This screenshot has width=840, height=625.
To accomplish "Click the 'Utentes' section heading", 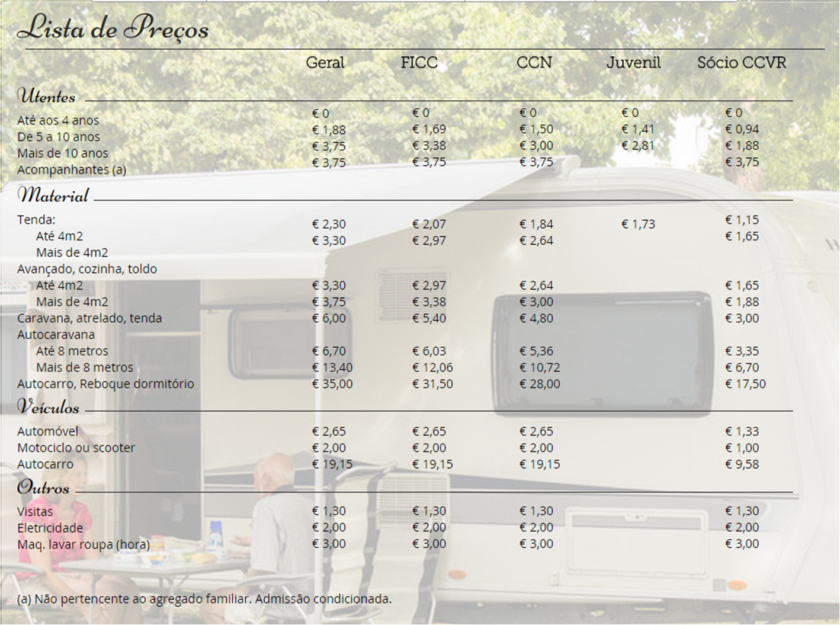I will (x=47, y=95).
